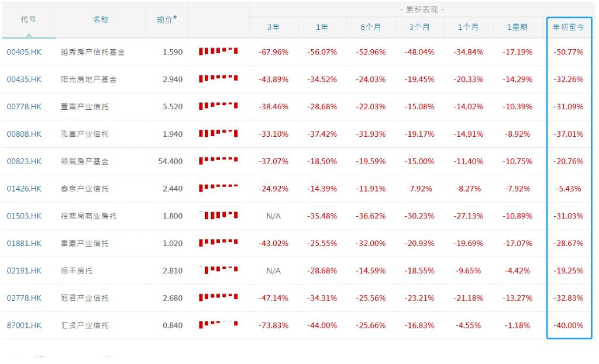Click the 名称 column header
This screenshot has height=364, width=599.
tap(101, 19)
